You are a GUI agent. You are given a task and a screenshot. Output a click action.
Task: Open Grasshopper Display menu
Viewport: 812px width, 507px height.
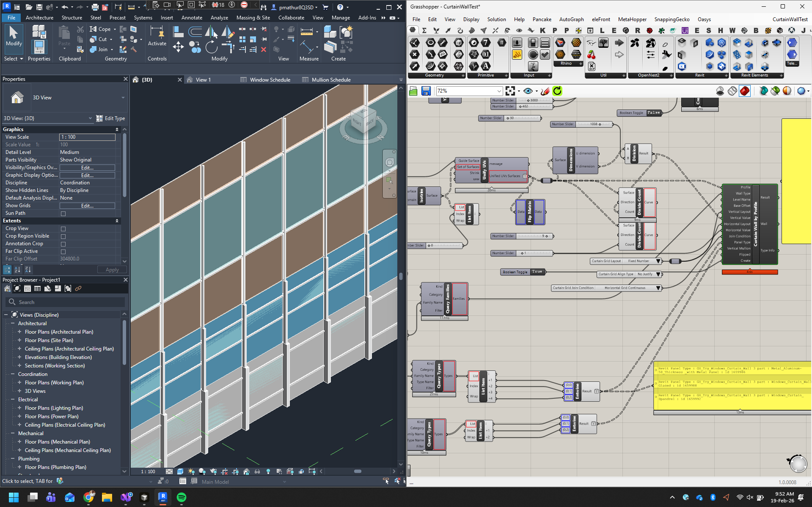[x=471, y=19]
